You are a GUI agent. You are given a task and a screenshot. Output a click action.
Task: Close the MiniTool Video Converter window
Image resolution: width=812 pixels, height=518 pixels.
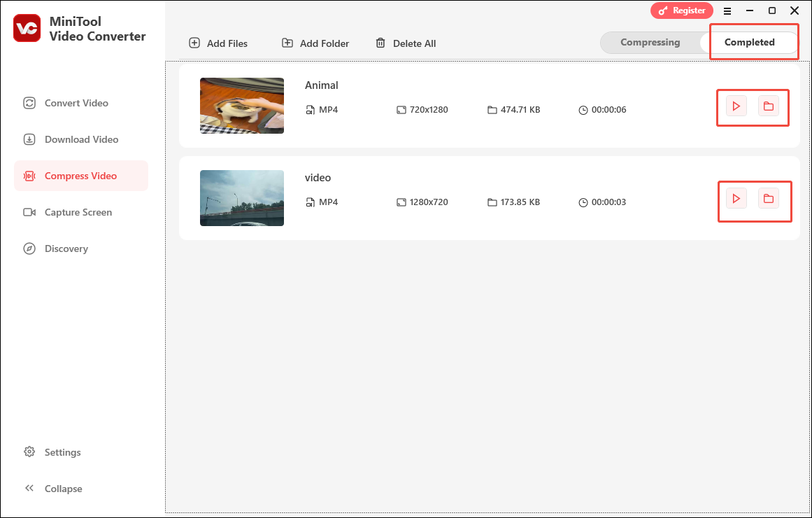(x=795, y=11)
